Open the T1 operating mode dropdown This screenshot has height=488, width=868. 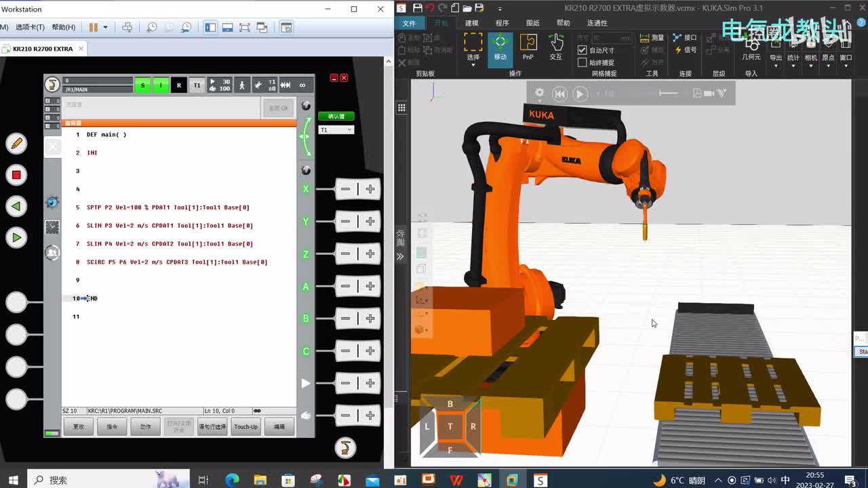tap(336, 129)
